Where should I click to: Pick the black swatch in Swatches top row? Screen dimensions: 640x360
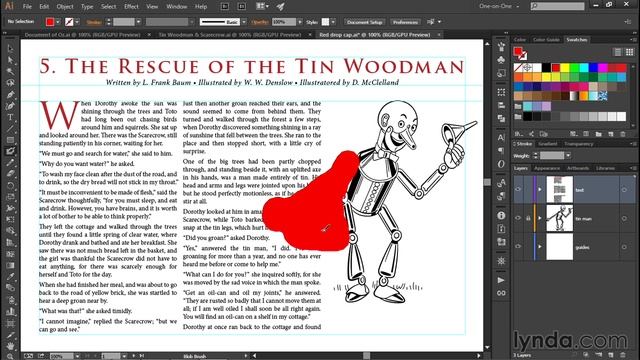(x=546, y=67)
